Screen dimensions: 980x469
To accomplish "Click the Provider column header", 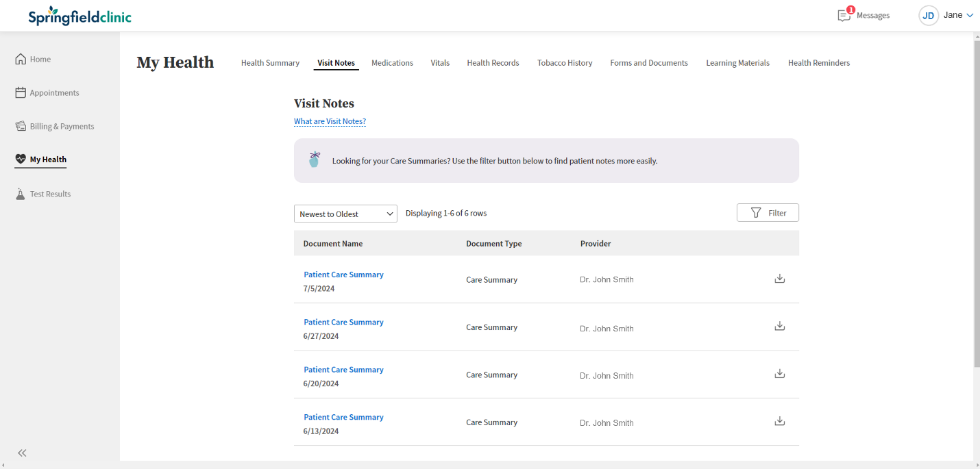I will coord(596,244).
